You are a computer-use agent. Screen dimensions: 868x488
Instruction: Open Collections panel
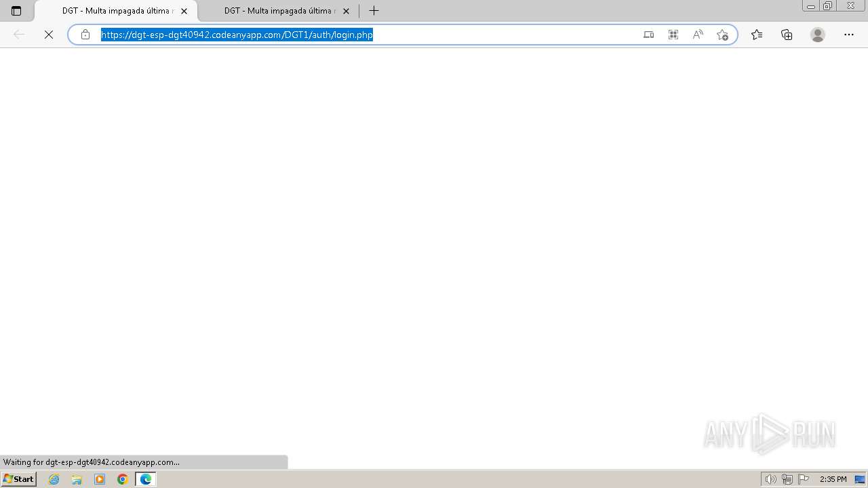[787, 35]
